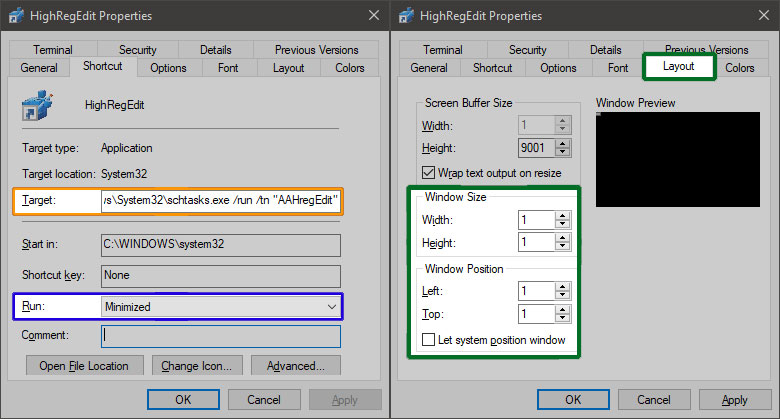Click the Target field with schtasks.exe command
The width and height of the screenshot is (780, 419).
coord(221,201)
